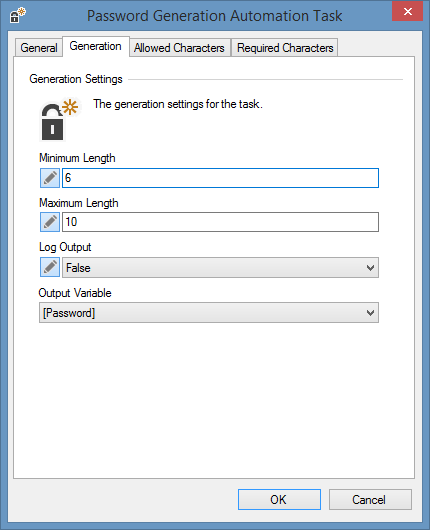The width and height of the screenshot is (430, 530).
Task: Open the Allowed Characters tab
Action: 180,48
